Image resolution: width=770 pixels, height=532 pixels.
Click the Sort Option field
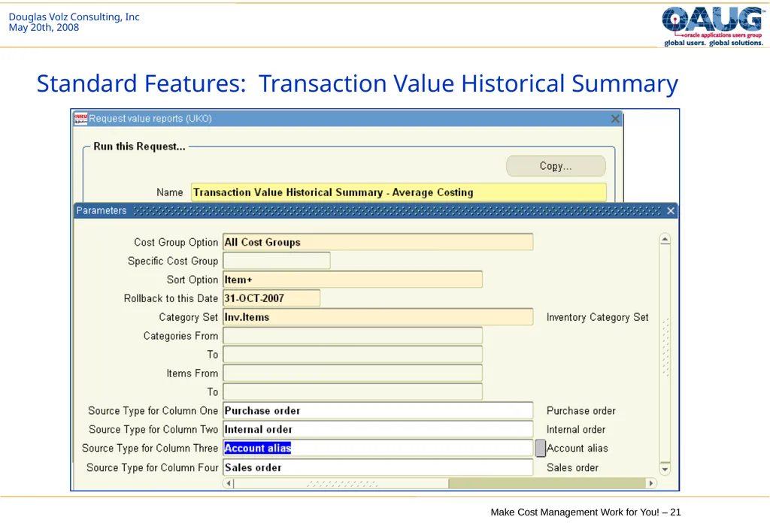[x=353, y=280]
